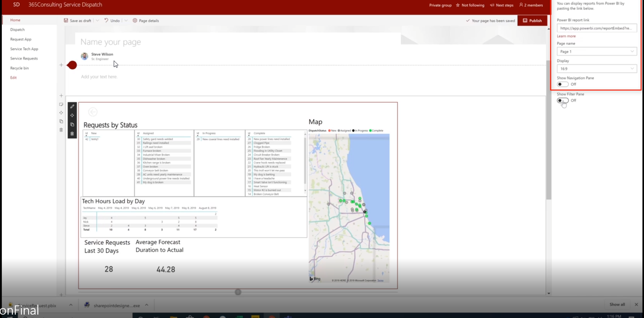Open the Display ratio dropdown
Screen dimensions: 644x318
597,69
